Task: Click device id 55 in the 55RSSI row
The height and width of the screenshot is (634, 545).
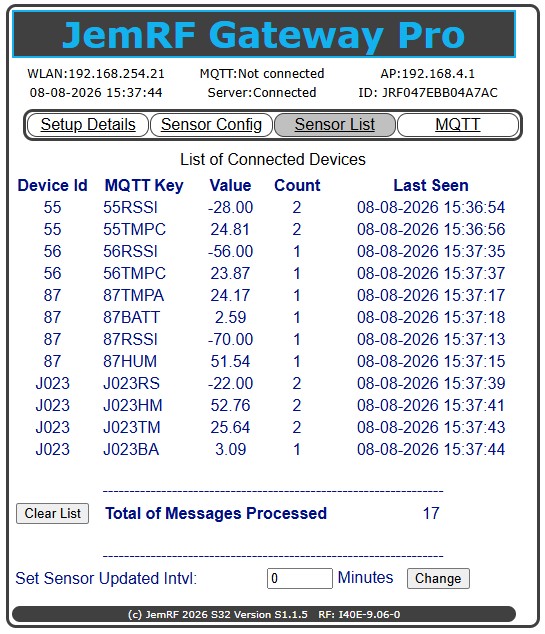Action: (x=53, y=207)
